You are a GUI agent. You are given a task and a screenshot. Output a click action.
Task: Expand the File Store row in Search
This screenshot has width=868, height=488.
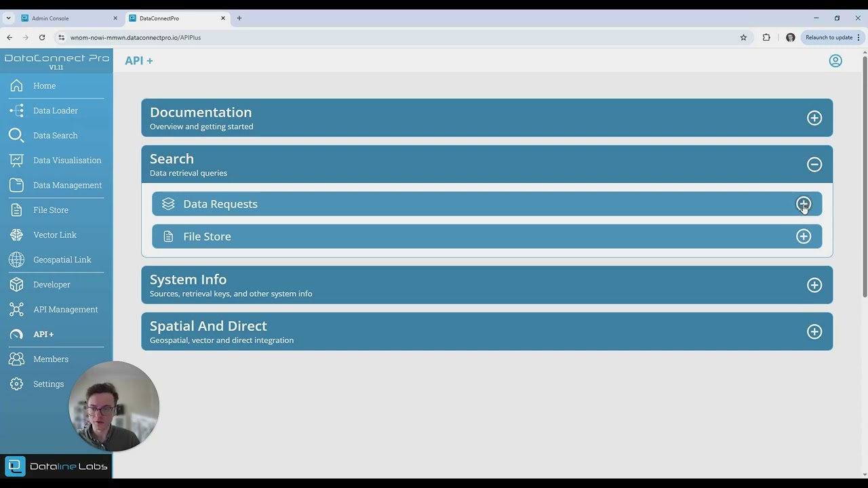804,237
